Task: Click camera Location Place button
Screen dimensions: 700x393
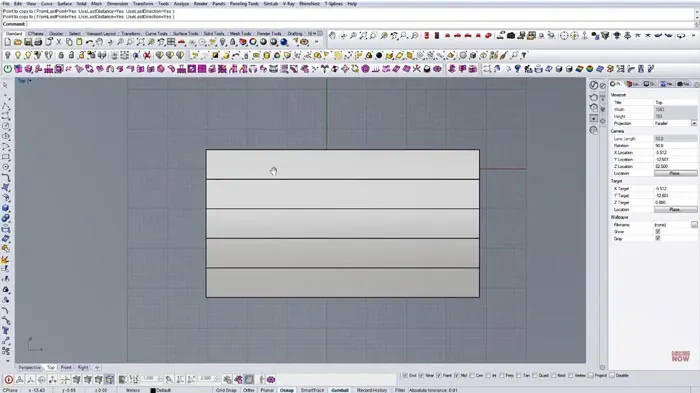Action: (x=675, y=173)
